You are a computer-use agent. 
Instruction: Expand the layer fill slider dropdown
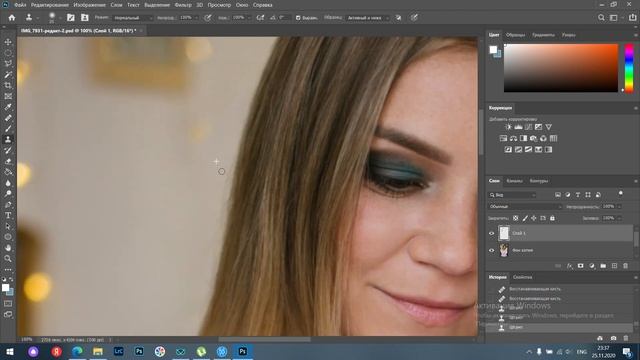[x=620, y=218]
